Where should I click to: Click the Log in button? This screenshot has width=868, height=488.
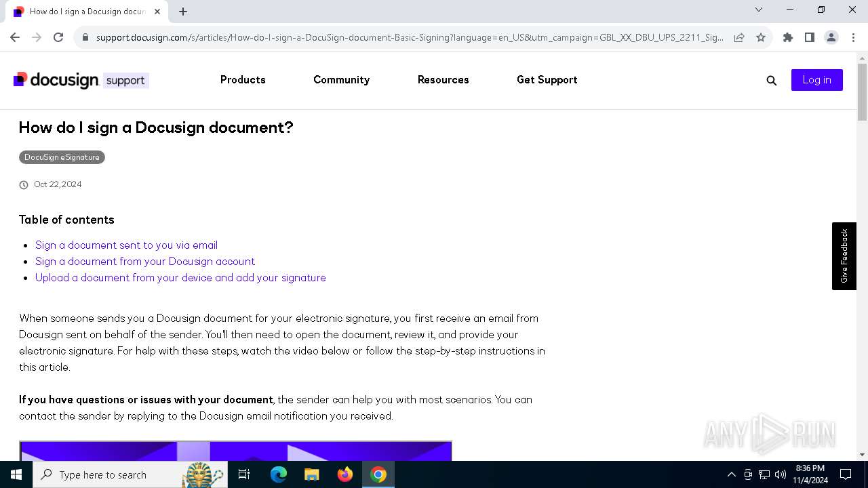point(816,80)
